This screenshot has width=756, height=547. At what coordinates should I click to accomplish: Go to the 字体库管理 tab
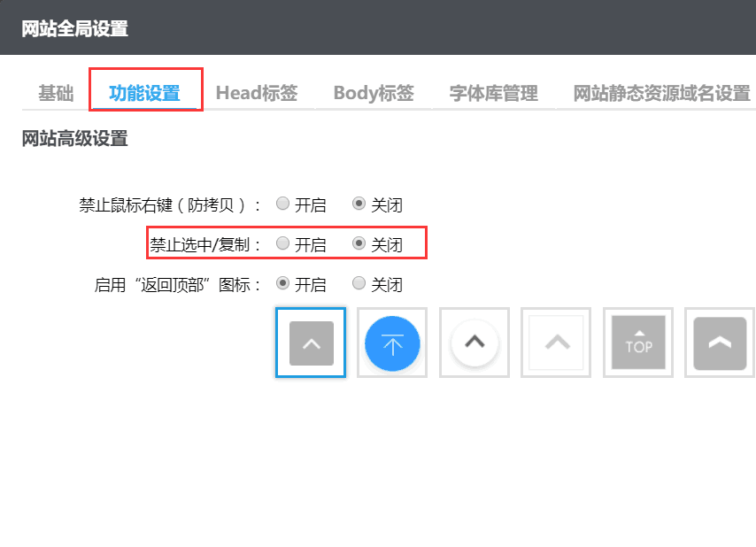(x=492, y=92)
